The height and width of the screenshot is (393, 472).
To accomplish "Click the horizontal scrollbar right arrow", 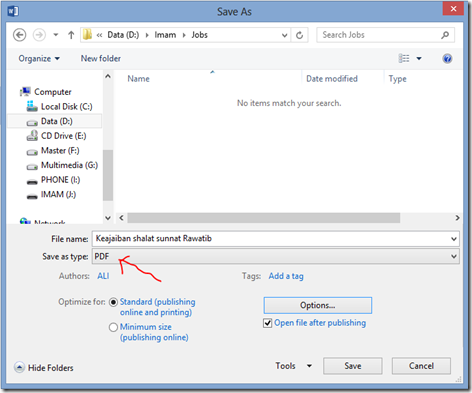I will pos(457,218).
